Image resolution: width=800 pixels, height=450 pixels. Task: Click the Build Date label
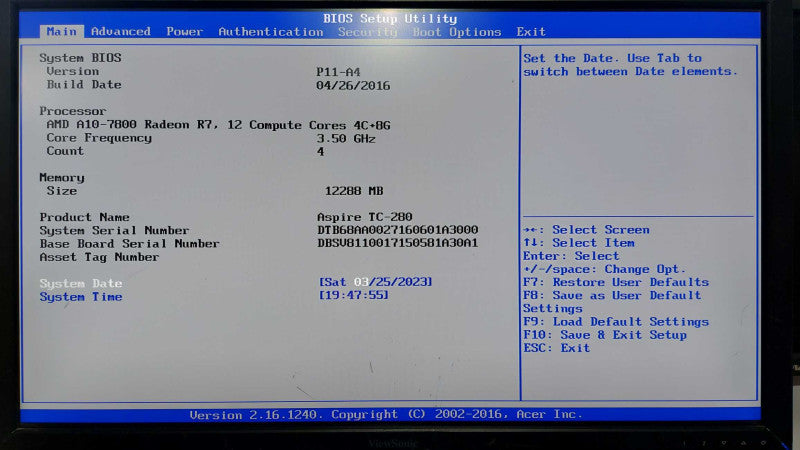(x=84, y=85)
